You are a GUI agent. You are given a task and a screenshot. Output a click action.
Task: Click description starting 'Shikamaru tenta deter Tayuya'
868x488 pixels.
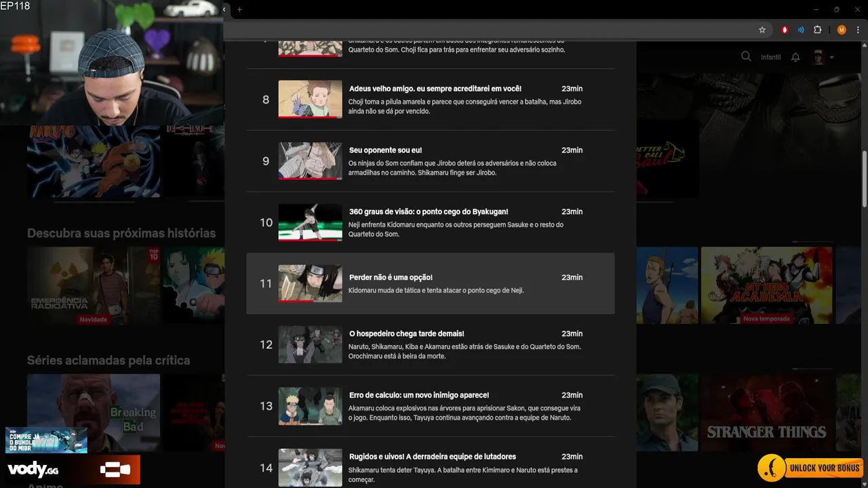coord(463,475)
